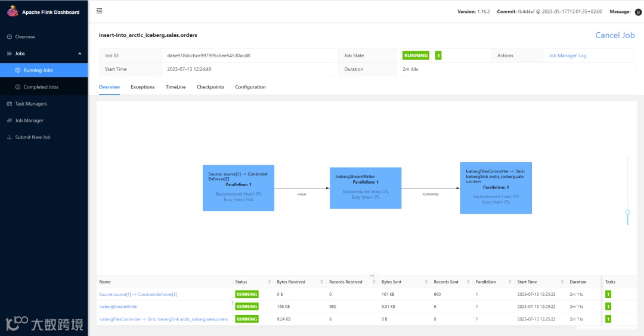
Task: Switch to the TimeLine tab
Action: (176, 87)
